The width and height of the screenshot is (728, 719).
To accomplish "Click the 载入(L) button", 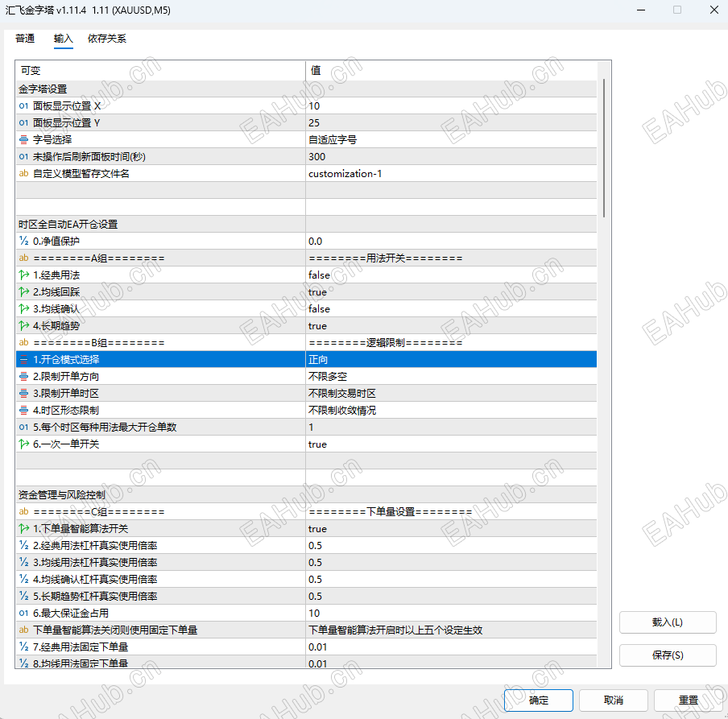I will click(668, 622).
